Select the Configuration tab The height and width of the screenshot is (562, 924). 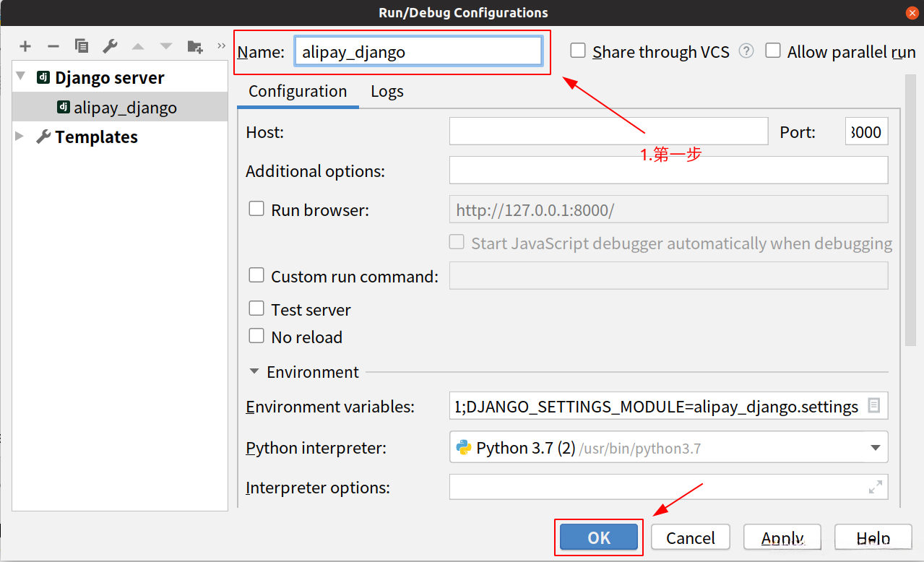(298, 92)
